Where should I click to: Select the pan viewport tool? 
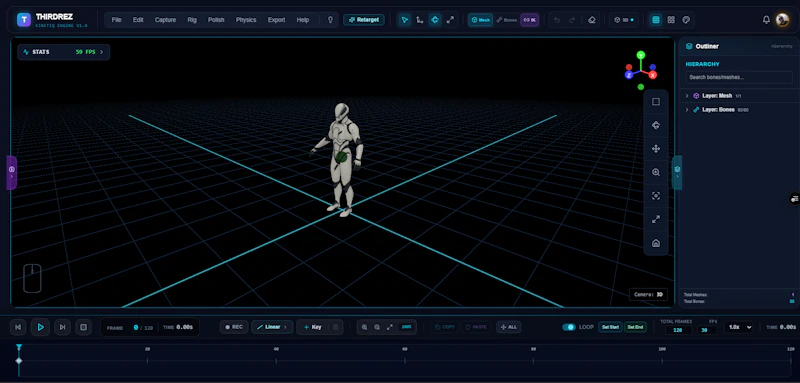[x=656, y=149]
